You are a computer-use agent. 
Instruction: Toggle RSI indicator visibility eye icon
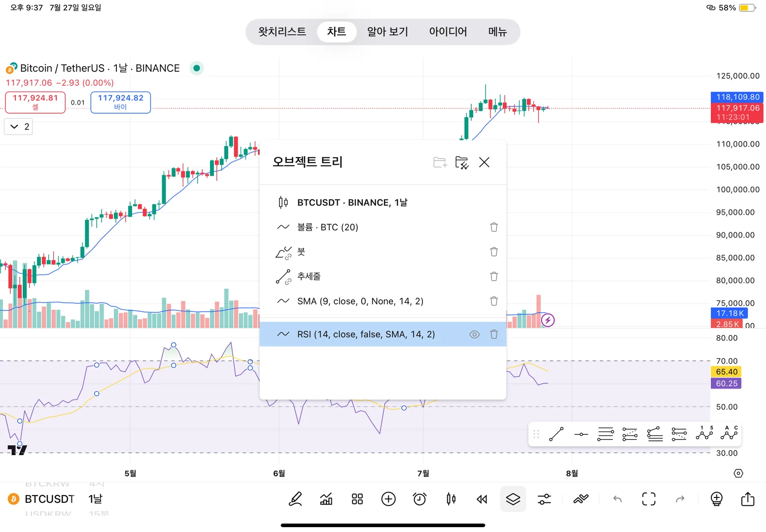(x=474, y=334)
